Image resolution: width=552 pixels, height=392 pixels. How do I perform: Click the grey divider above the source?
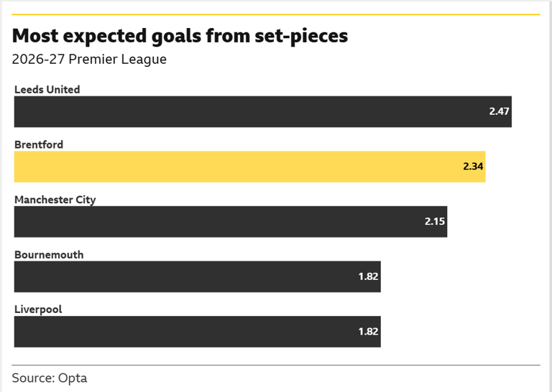click(x=276, y=365)
